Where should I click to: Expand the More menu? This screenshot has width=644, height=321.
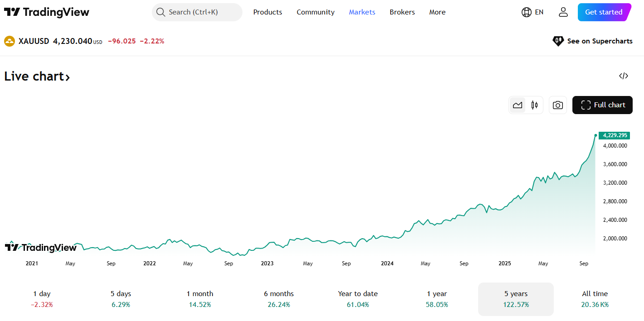point(437,12)
